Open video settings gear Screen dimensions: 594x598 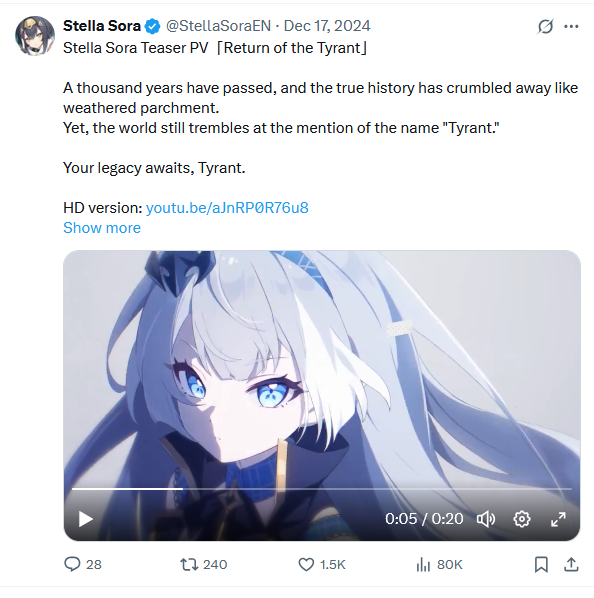522,519
